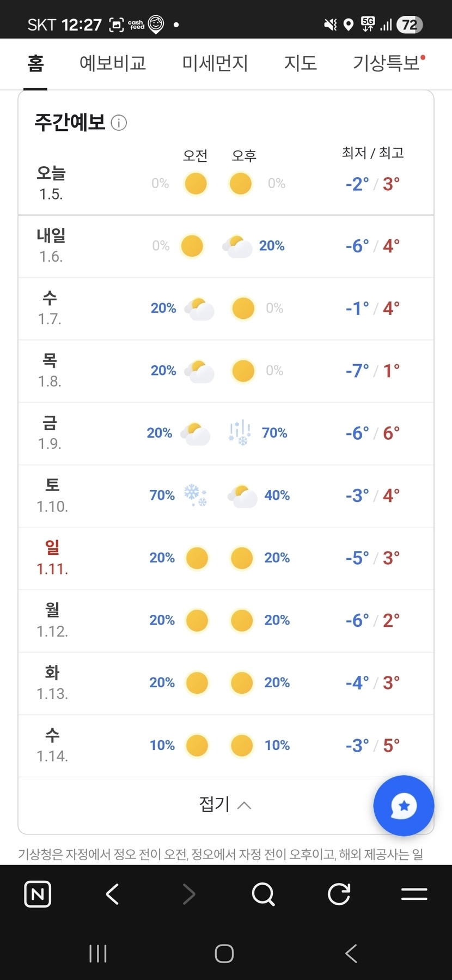
Task: Tap the Naver N home icon
Action: point(38,894)
